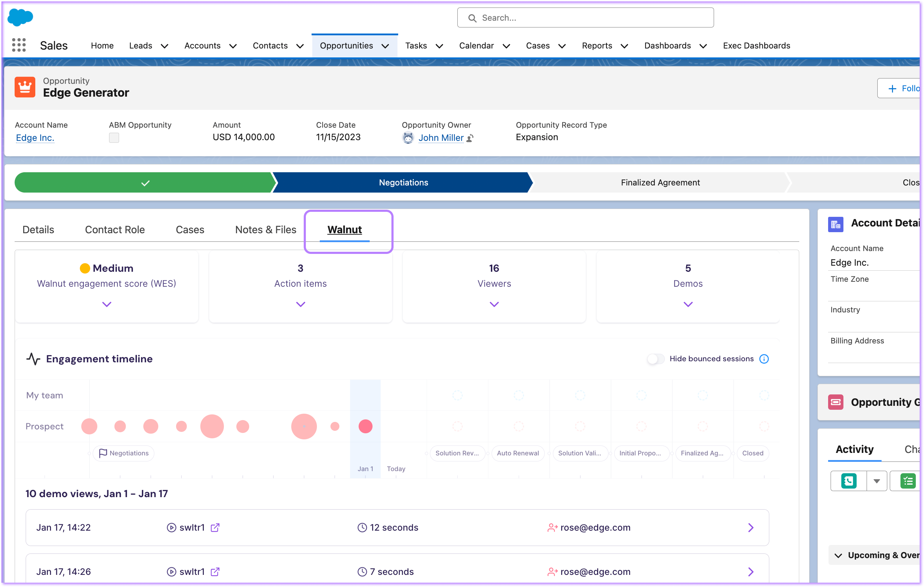Open the App Launcher dots icon
Image resolution: width=924 pixels, height=587 pixels.
point(19,45)
